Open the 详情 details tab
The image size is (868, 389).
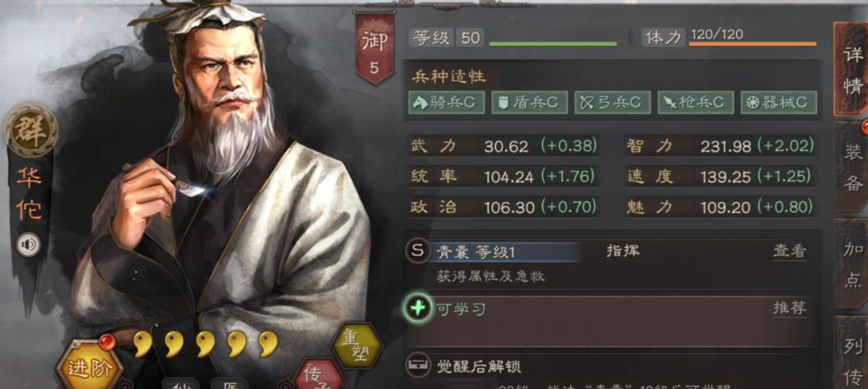pyautogui.click(x=851, y=69)
